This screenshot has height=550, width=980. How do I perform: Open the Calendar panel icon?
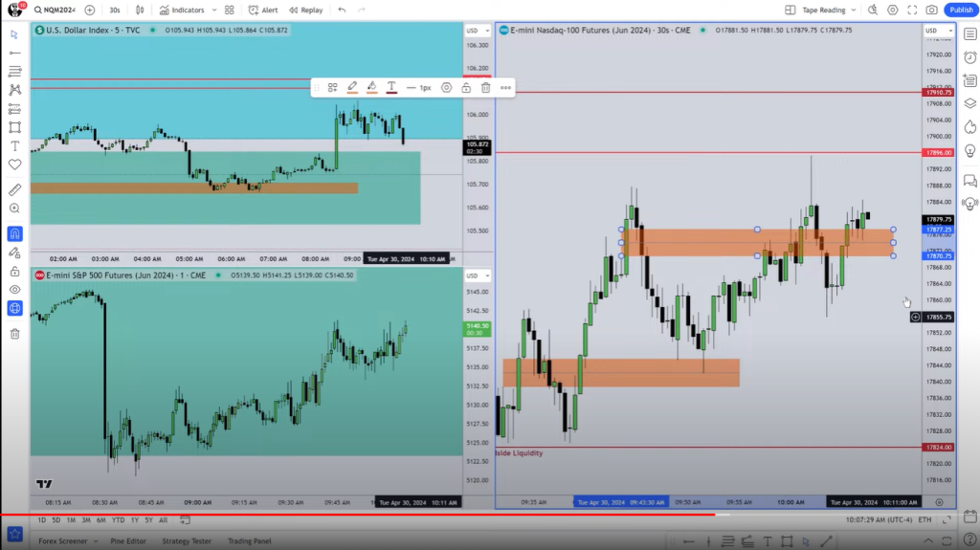[970, 517]
